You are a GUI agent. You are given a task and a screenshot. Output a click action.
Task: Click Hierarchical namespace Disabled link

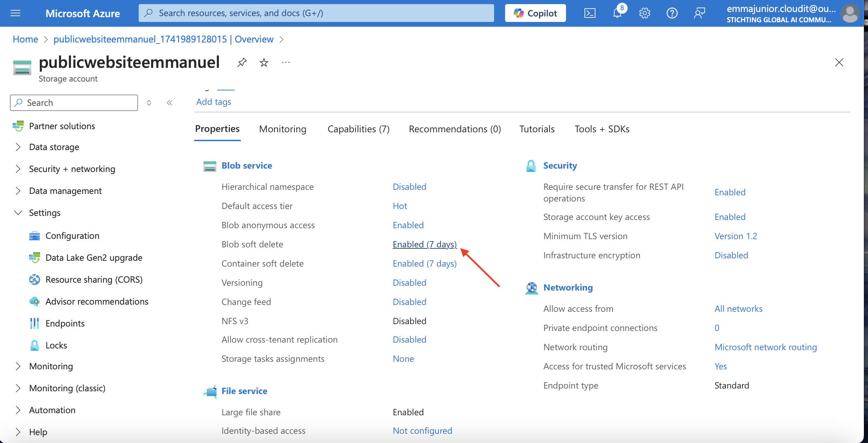pyautogui.click(x=410, y=187)
